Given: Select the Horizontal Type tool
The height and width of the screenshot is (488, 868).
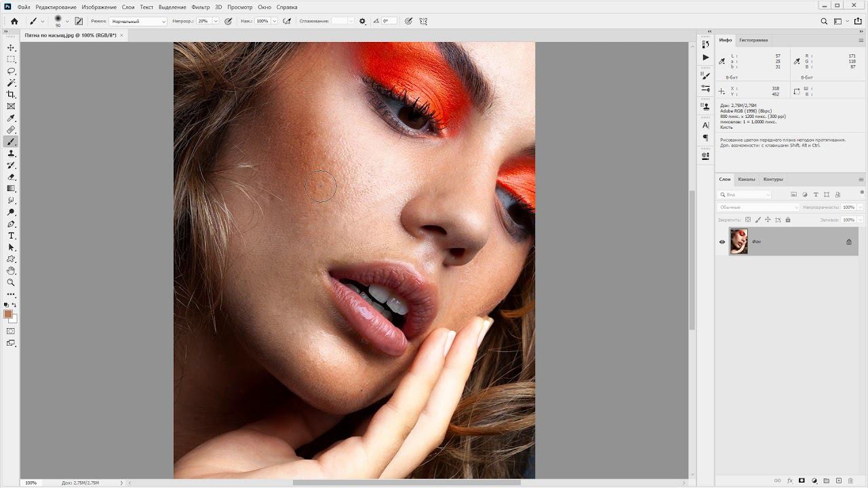Looking at the screenshot, I should click(x=11, y=235).
